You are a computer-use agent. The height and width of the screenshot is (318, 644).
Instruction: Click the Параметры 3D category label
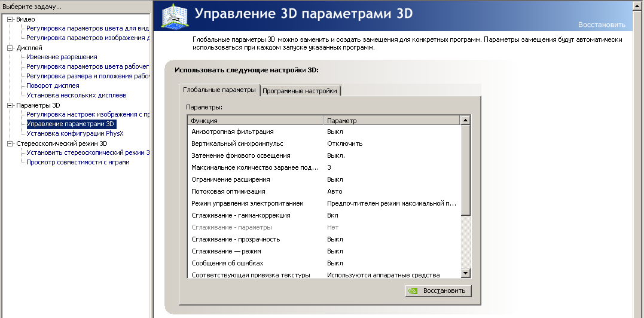(38, 105)
